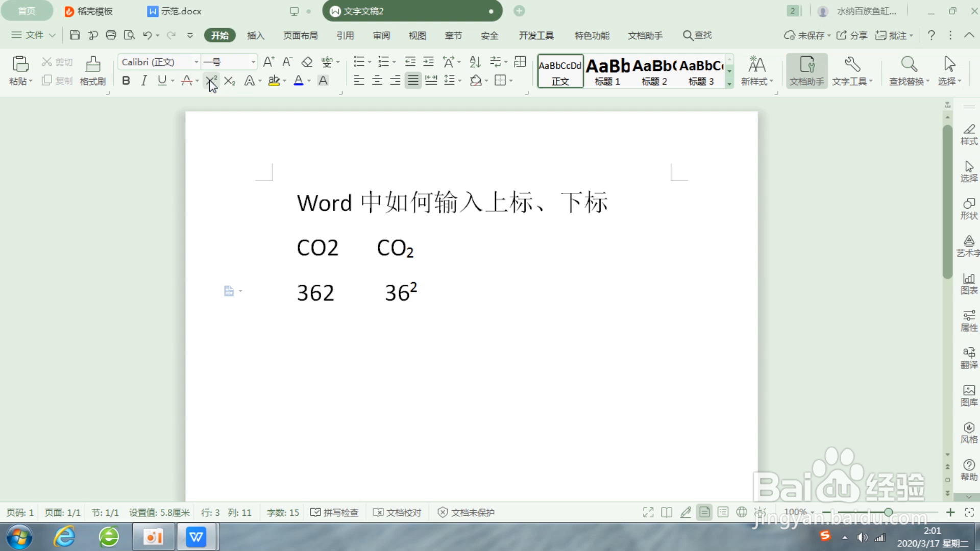Viewport: 980px width, 551px height.
Task: Switch to the 示范.docx document tab
Action: point(180,11)
